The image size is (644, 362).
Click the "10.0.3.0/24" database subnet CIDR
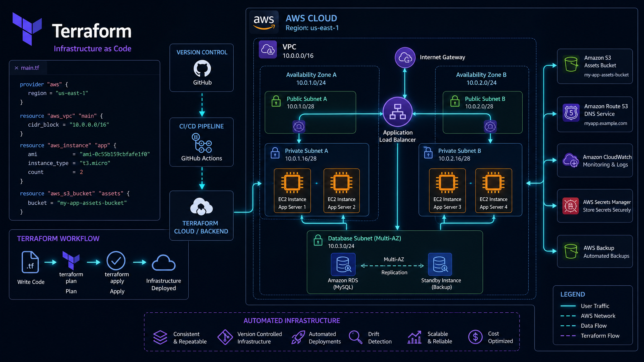341,246
